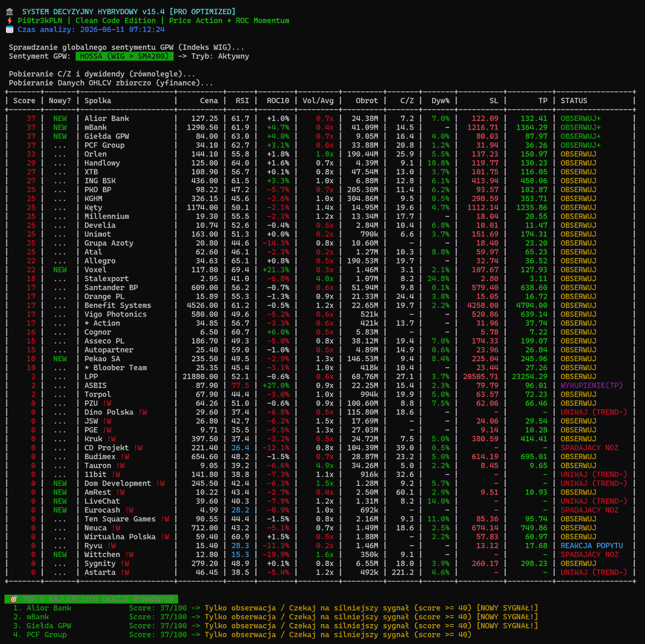
Task: Click ASBIS's red RSI value 77.5
Action: (x=240, y=385)
